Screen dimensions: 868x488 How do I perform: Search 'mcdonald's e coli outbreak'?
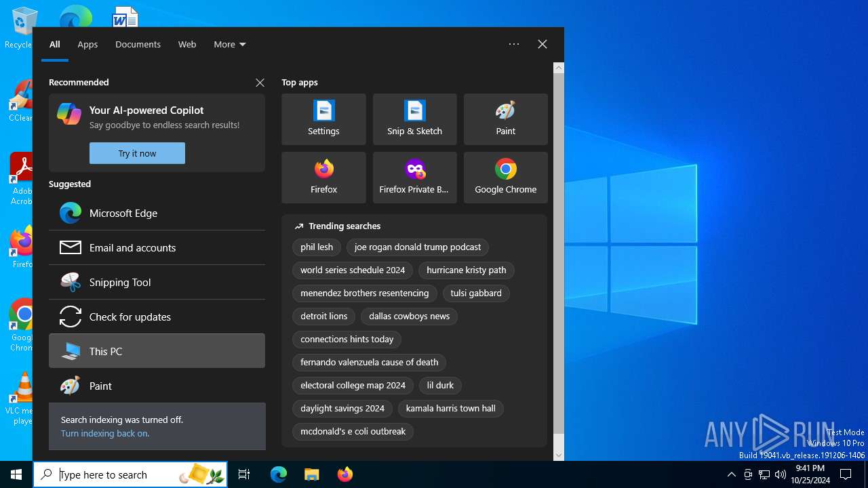click(353, 432)
